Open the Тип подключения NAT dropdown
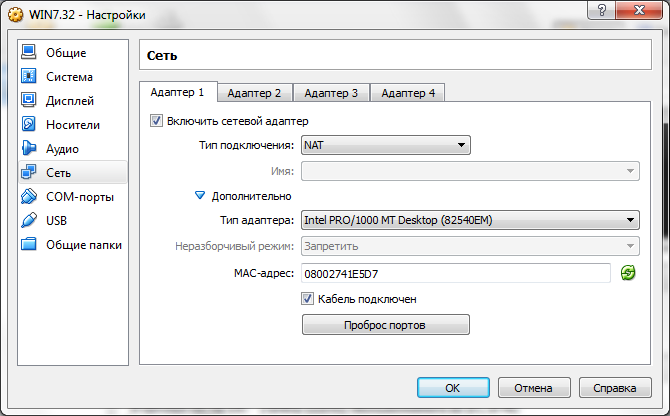 click(400, 146)
